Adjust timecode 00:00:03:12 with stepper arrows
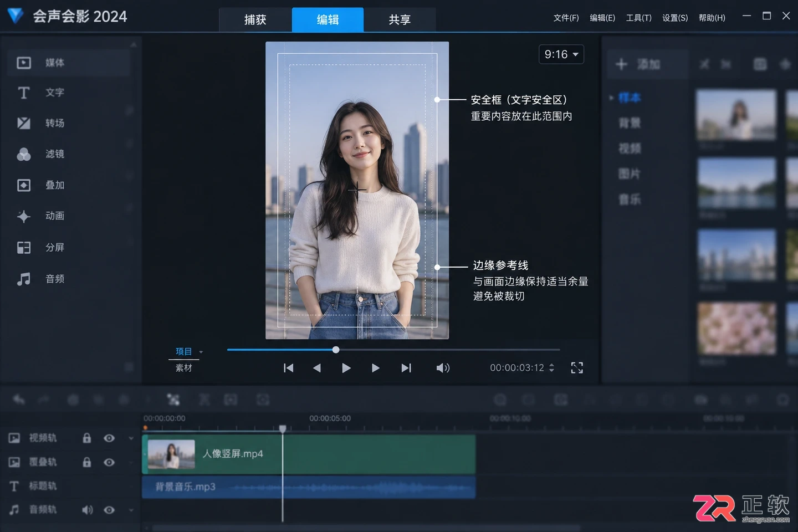798x532 pixels. 551,368
